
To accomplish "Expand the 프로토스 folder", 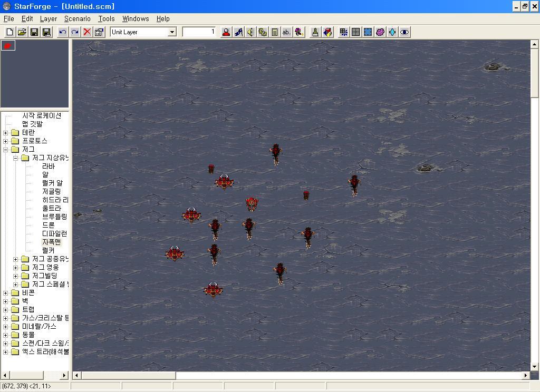I will click(5, 141).
